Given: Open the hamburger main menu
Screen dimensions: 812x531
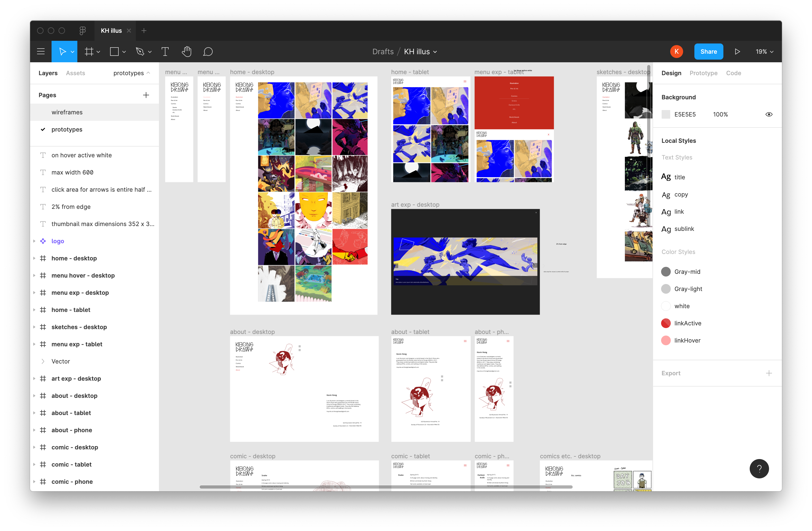Looking at the screenshot, I should 41,52.
